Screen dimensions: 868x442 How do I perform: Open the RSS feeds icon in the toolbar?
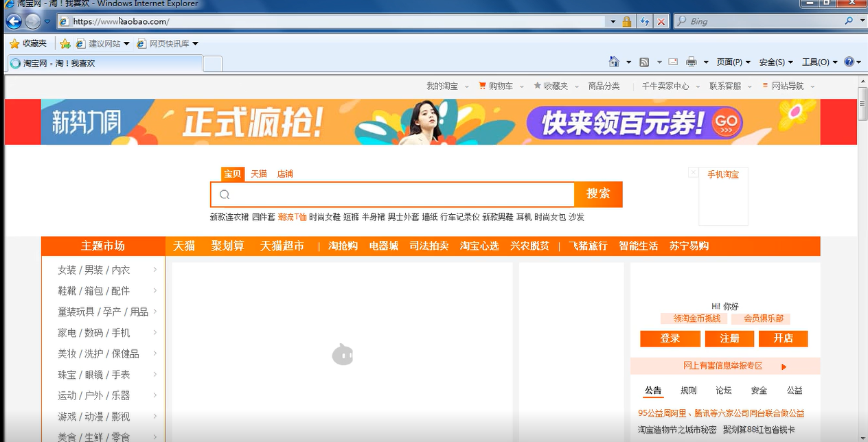tap(644, 62)
